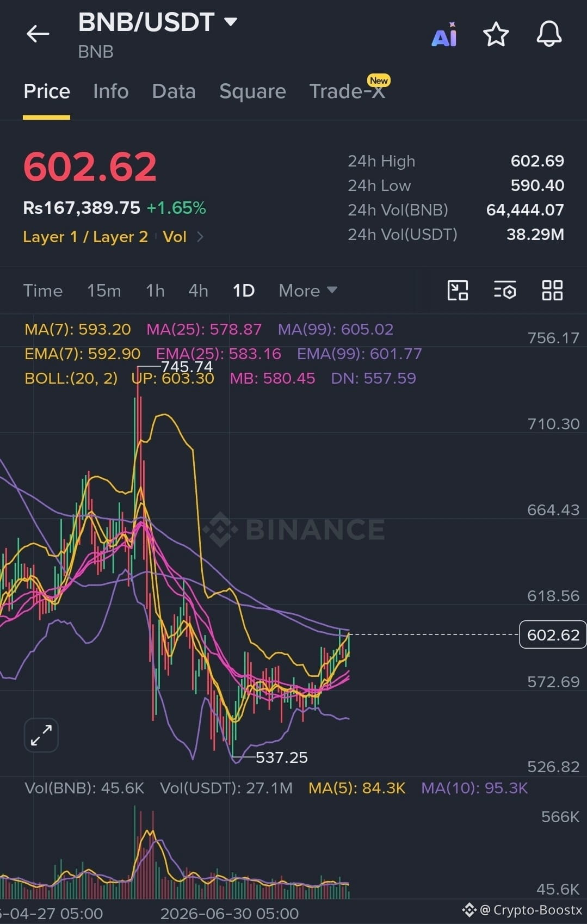Image resolution: width=587 pixels, height=924 pixels.
Task: Open the four-square grid layout icon
Action: coord(552,291)
